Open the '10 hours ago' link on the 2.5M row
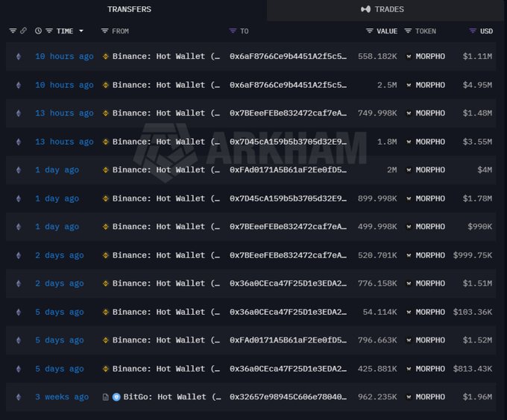This screenshot has width=507, height=420. click(x=64, y=85)
